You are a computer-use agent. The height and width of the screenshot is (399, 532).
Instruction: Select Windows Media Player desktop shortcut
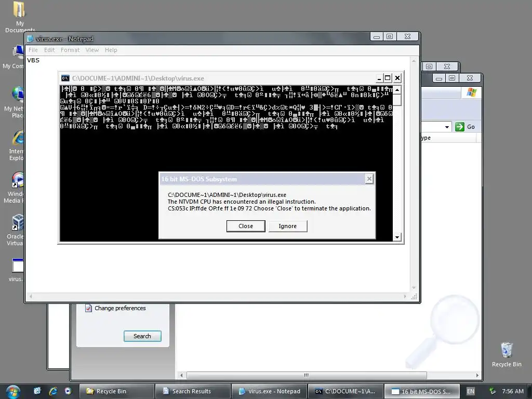tap(14, 188)
